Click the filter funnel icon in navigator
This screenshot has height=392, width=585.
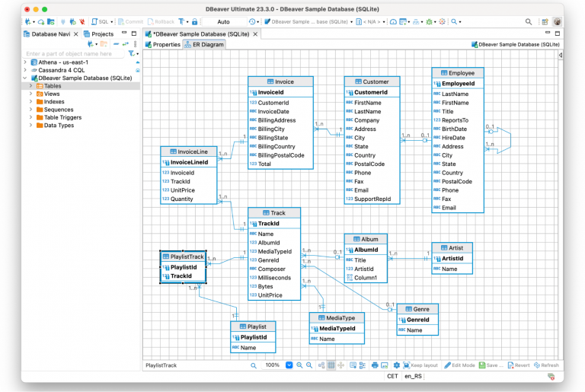131,54
